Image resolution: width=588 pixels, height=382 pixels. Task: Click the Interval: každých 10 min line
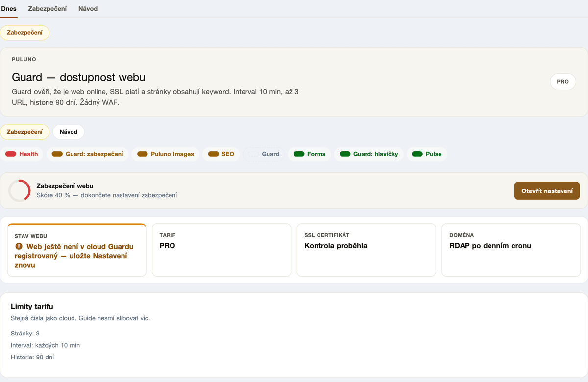tap(45, 345)
